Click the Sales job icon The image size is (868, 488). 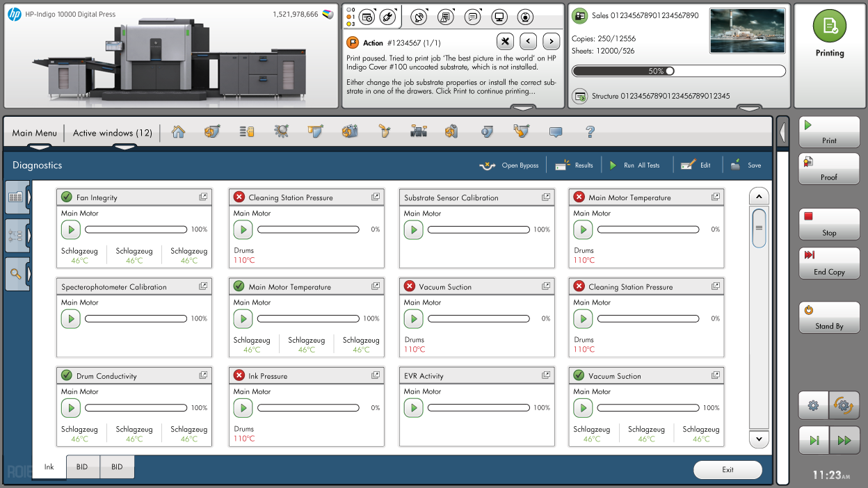pyautogui.click(x=580, y=15)
